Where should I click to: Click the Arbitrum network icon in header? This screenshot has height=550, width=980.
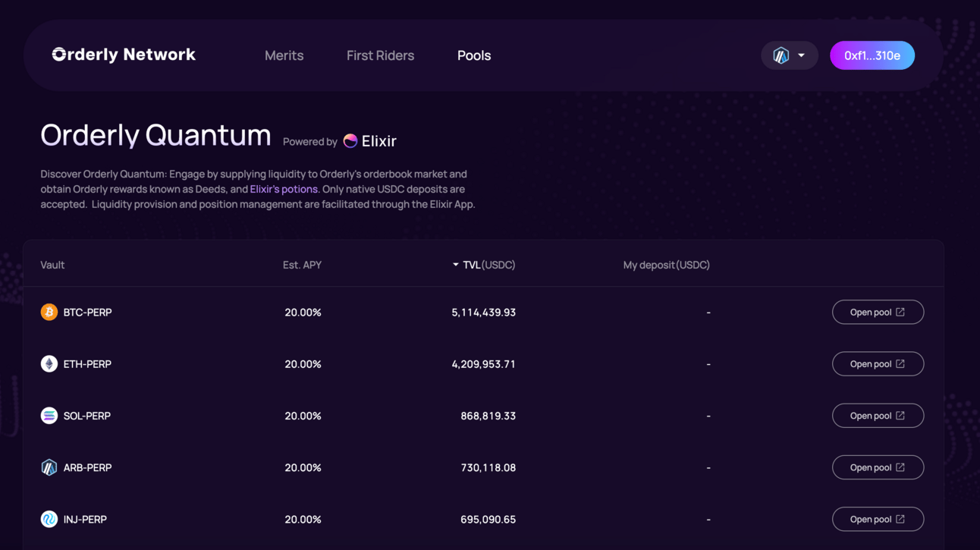point(781,55)
